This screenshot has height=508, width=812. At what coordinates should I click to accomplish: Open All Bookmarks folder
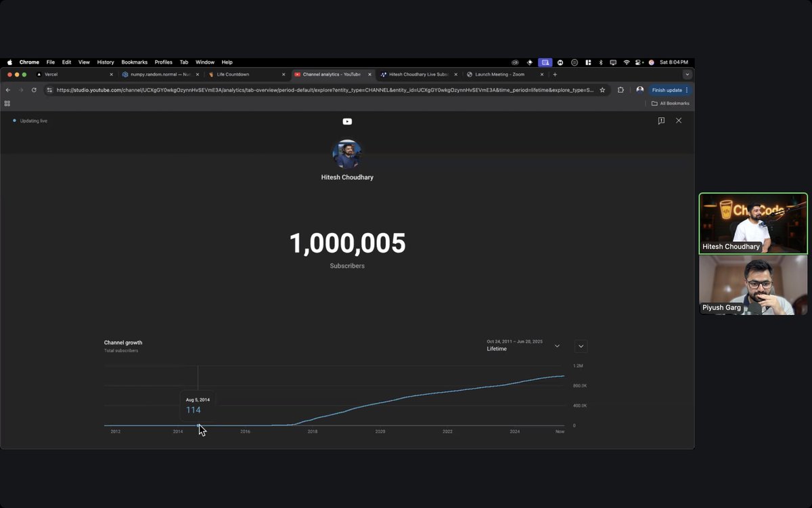(670, 104)
